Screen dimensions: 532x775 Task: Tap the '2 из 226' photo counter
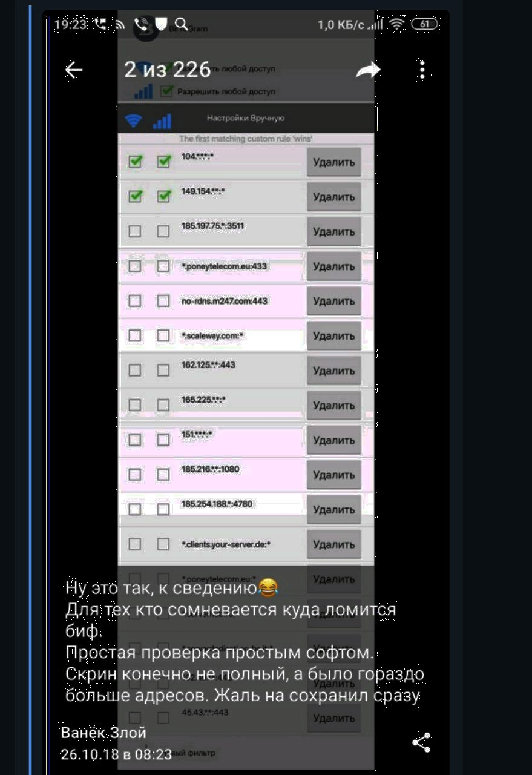(167, 71)
